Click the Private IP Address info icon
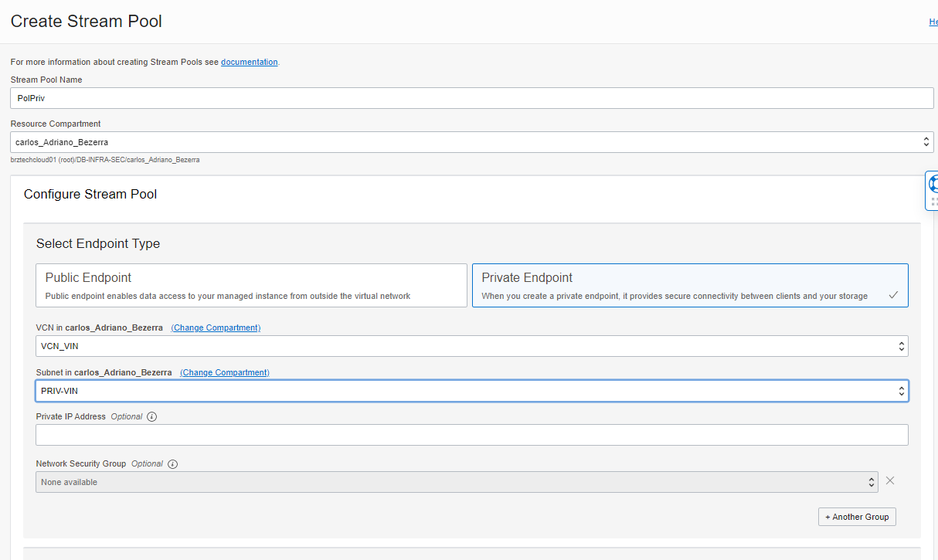938x560 pixels. [151, 417]
